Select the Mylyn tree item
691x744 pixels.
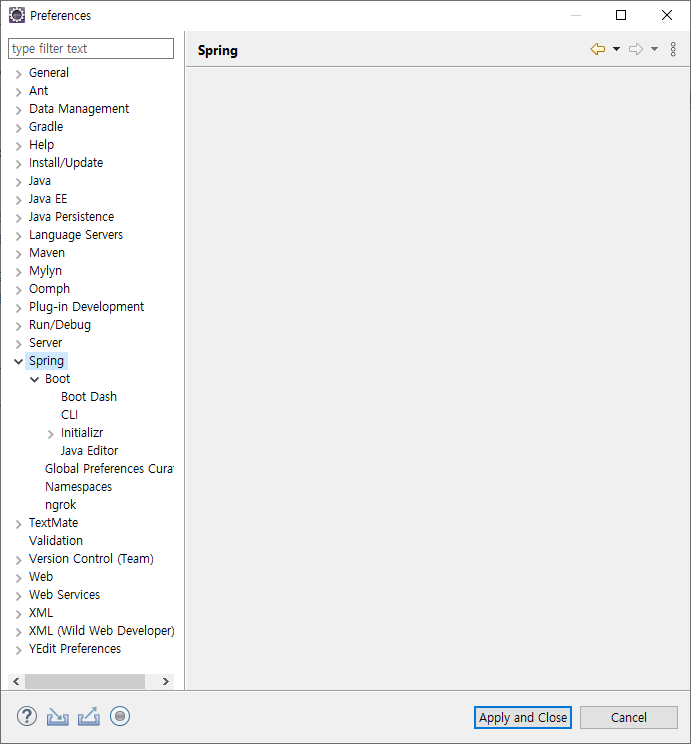(x=45, y=271)
